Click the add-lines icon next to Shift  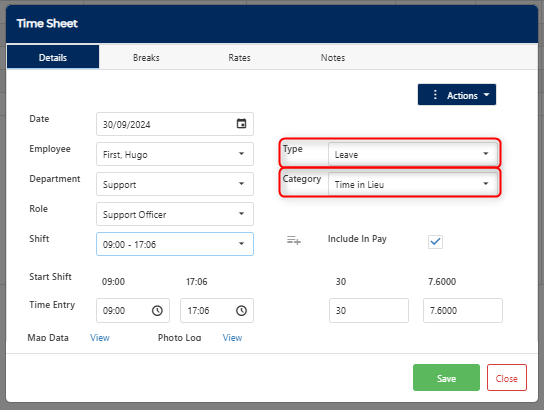[294, 240]
